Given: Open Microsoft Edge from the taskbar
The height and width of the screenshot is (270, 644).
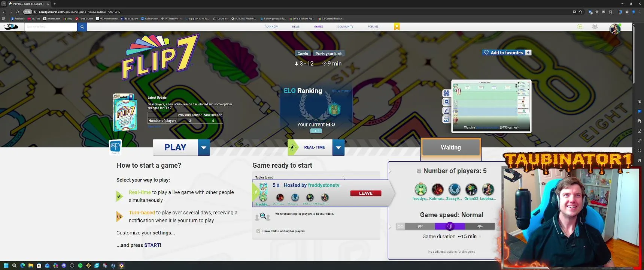Looking at the screenshot, I should (x=22, y=265).
